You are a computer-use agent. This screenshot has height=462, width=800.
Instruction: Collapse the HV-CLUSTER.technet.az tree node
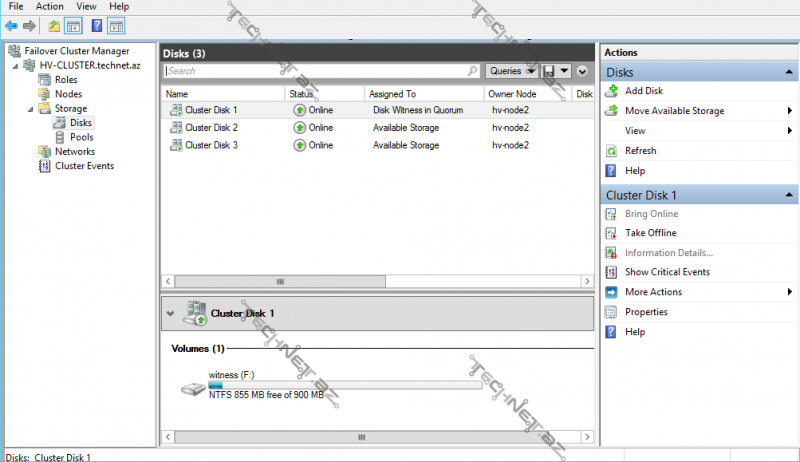[x=15, y=66]
